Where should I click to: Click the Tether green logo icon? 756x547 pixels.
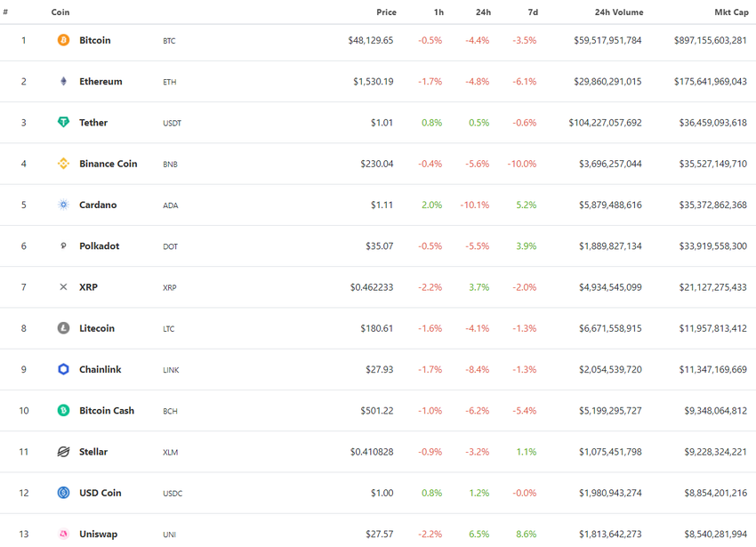coord(63,122)
